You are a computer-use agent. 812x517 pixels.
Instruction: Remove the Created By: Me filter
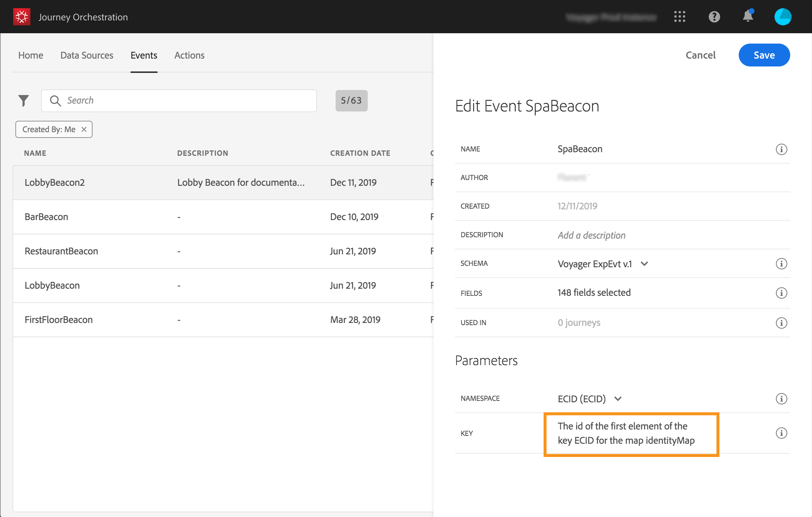tap(84, 129)
